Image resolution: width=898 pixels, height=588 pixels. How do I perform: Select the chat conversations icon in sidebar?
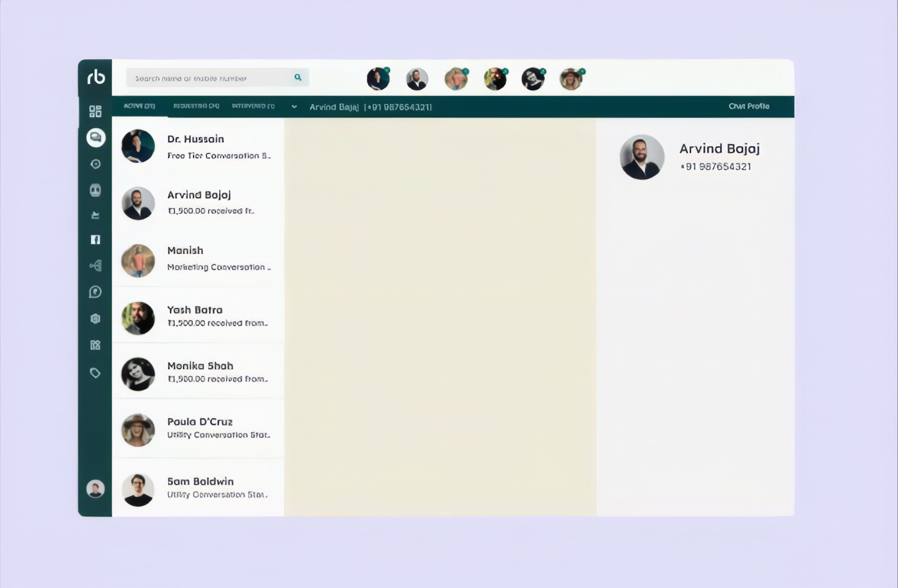[x=96, y=138]
